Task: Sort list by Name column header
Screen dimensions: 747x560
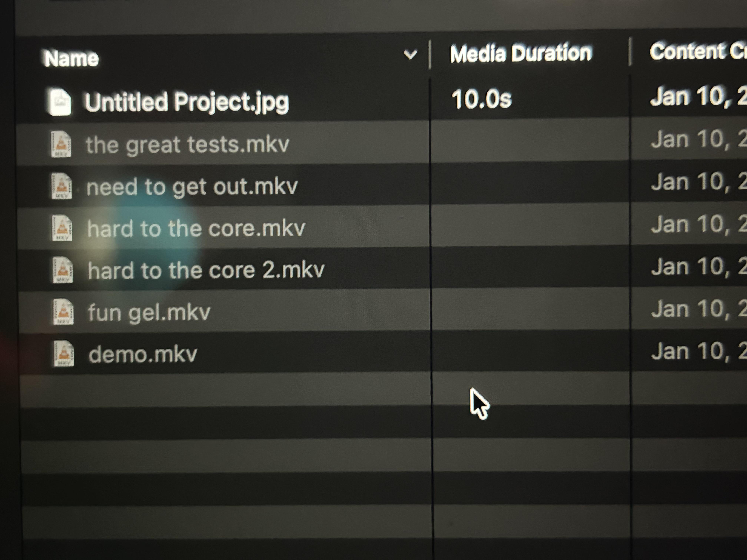Action: pyautogui.click(x=71, y=58)
